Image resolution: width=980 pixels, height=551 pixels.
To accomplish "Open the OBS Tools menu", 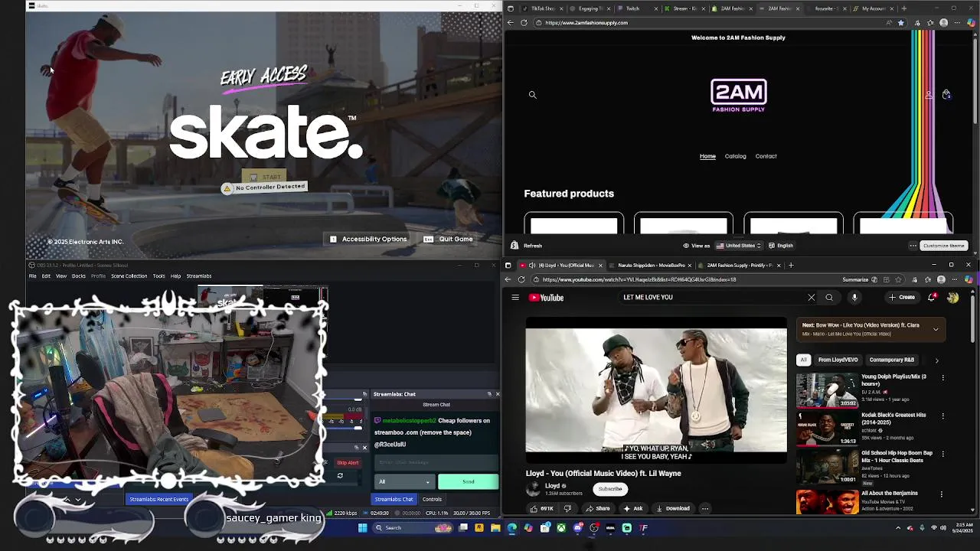I will point(158,276).
